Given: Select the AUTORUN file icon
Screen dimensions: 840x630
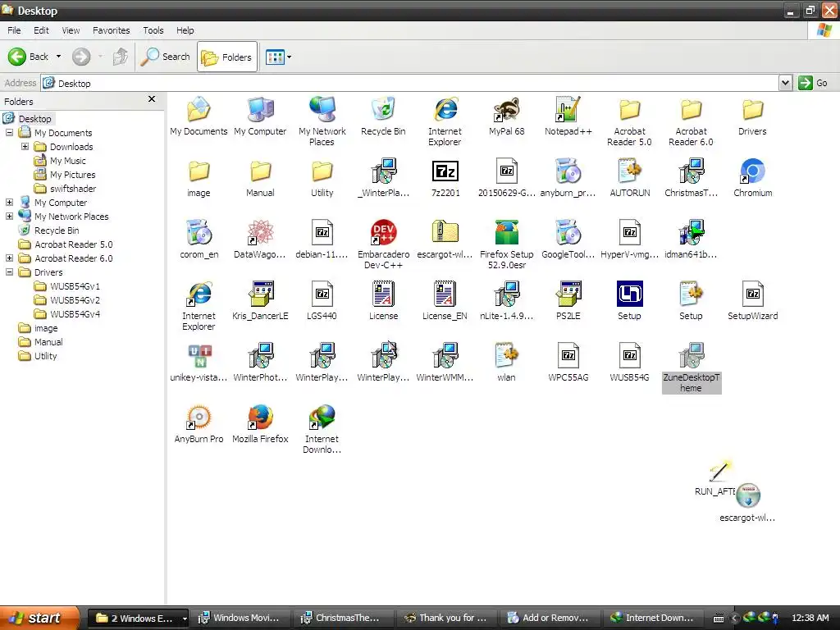Looking at the screenshot, I should [629, 171].
